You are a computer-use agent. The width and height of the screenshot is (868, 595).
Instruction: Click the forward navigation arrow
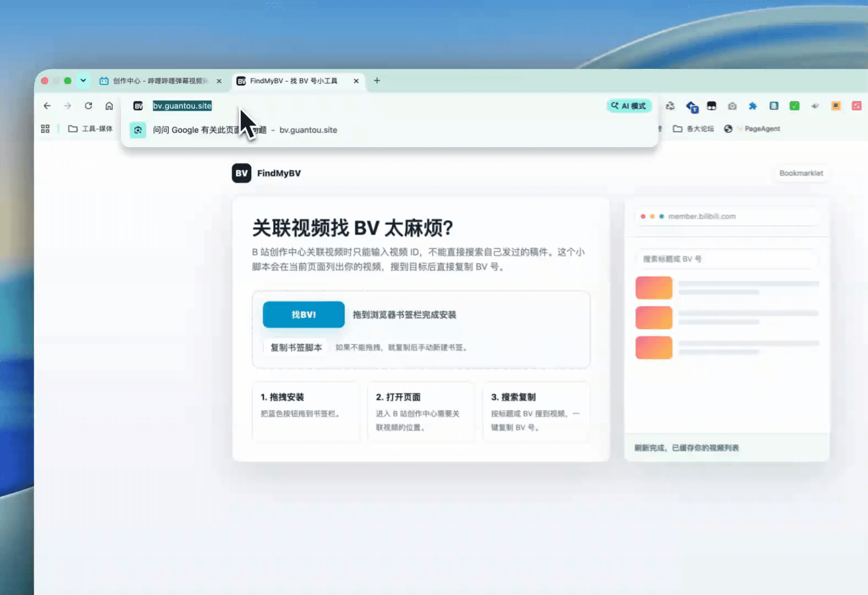67,106
